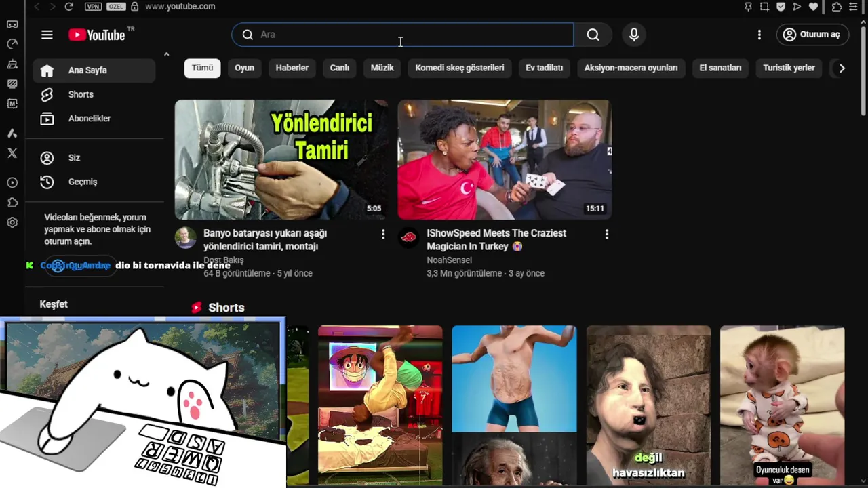868x488 pixels.
Task: Open the NoahSensei channel name
Action: coord(449,260)
